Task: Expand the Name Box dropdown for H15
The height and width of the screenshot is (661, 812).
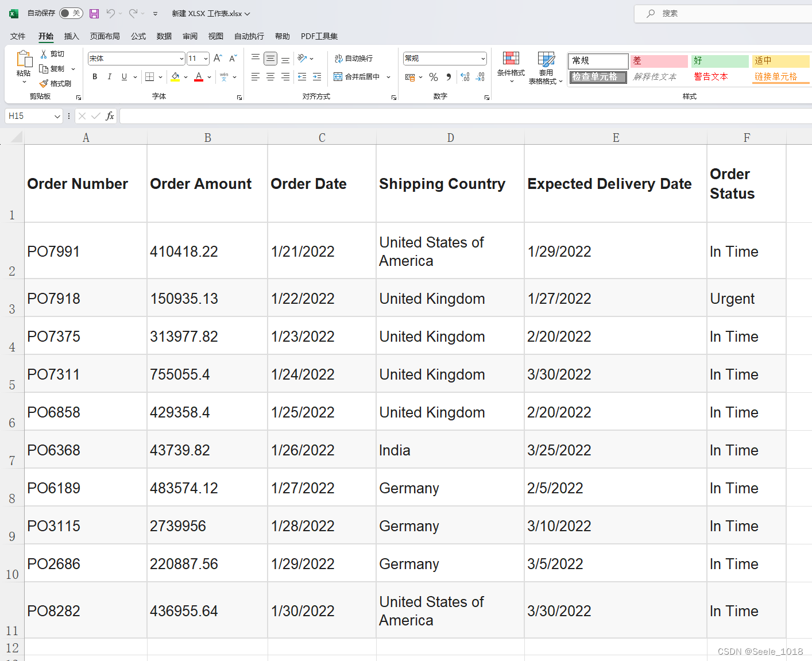Action: [x=57, y=116]
